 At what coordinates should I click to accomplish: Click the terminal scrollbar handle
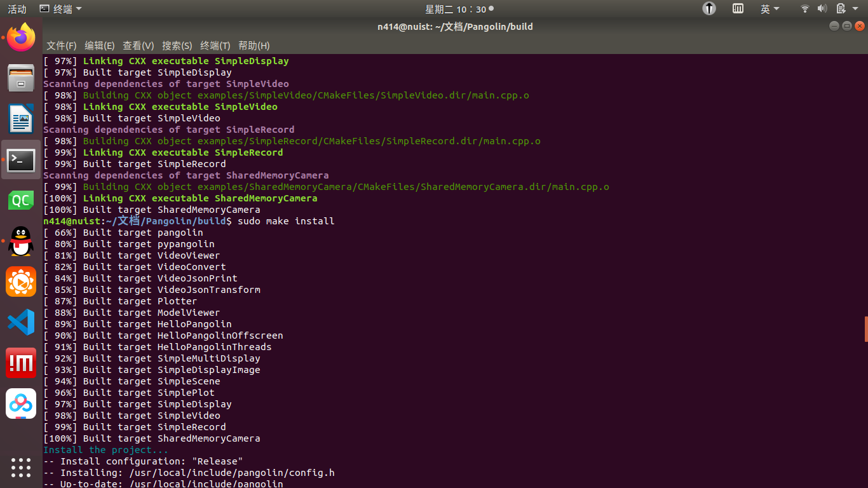tap(866, 329)
